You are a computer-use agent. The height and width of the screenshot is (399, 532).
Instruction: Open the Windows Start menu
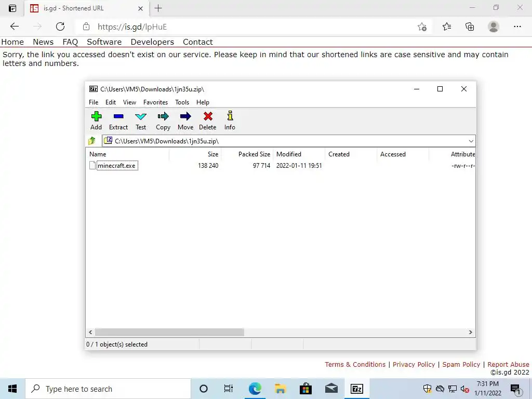(x=12, y=389)
